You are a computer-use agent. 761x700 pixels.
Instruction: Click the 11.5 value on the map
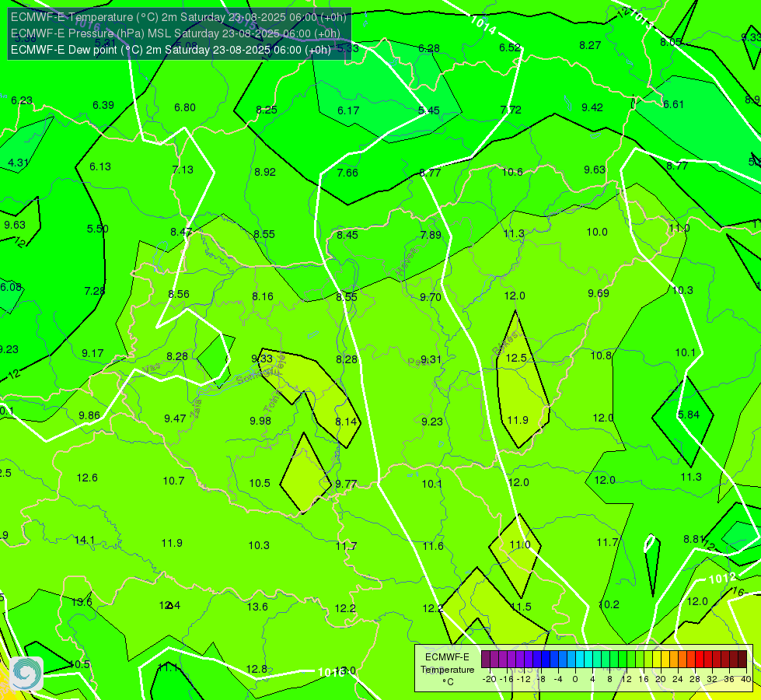click(x=521, y=607)
